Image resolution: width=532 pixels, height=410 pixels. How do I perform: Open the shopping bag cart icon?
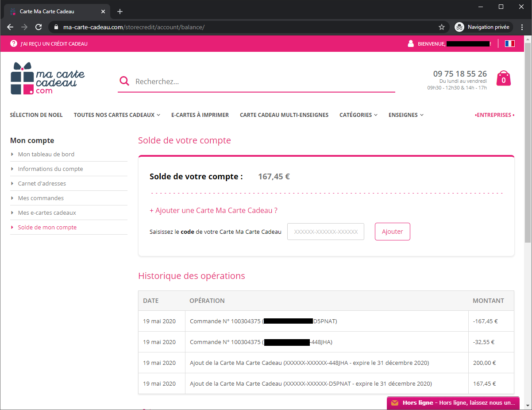503,78
